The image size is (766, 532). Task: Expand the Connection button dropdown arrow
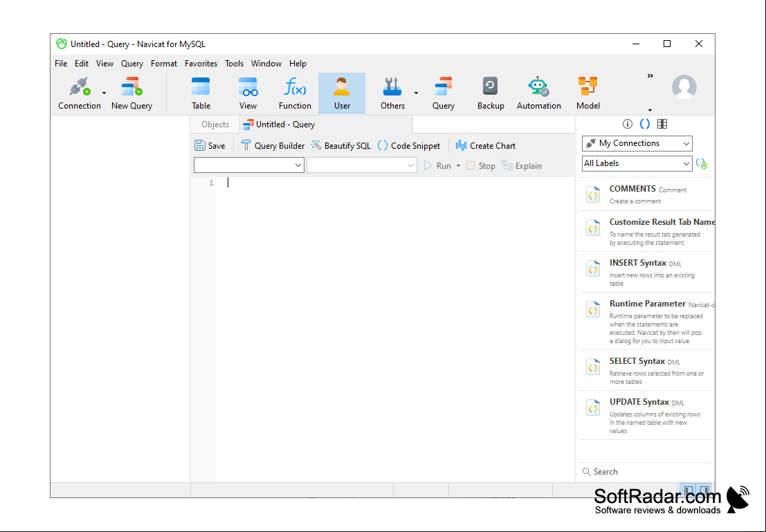point(104,93)
